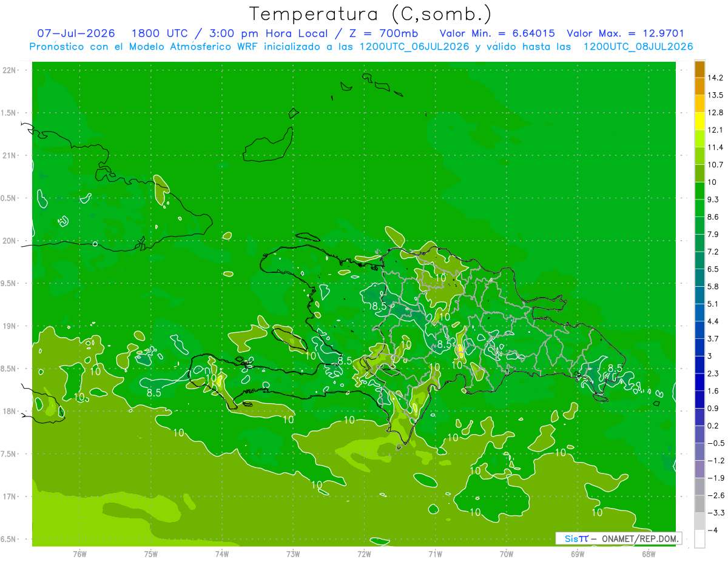Click the '21N' latitude axis label
Screen dimensions: 728x562
(9, 156)
